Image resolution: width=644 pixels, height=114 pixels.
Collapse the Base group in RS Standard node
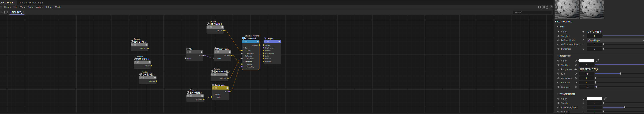point(244,48)
